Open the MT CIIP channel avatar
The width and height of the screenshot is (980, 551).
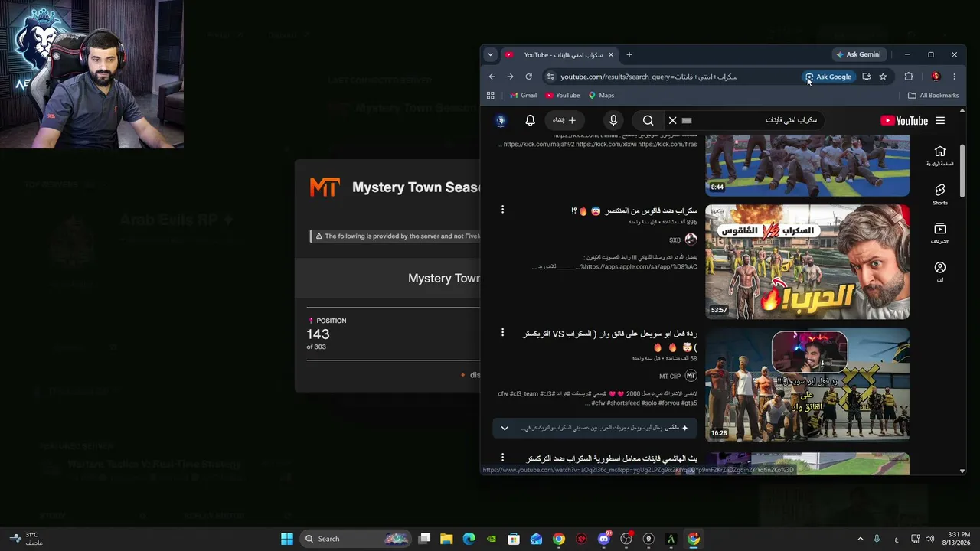click(x=691, y=376)
